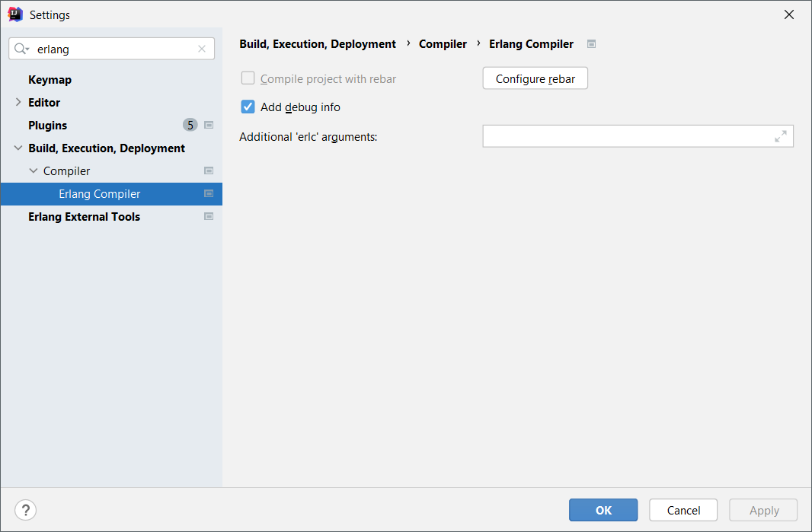
Task: Click the search magnifier icon in settings
Action: 21,49
